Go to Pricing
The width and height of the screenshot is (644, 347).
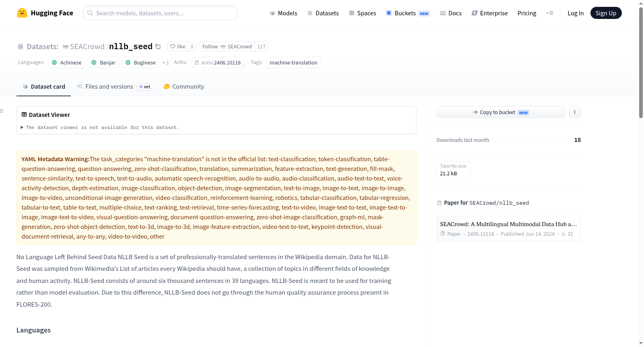pos(526,13)
